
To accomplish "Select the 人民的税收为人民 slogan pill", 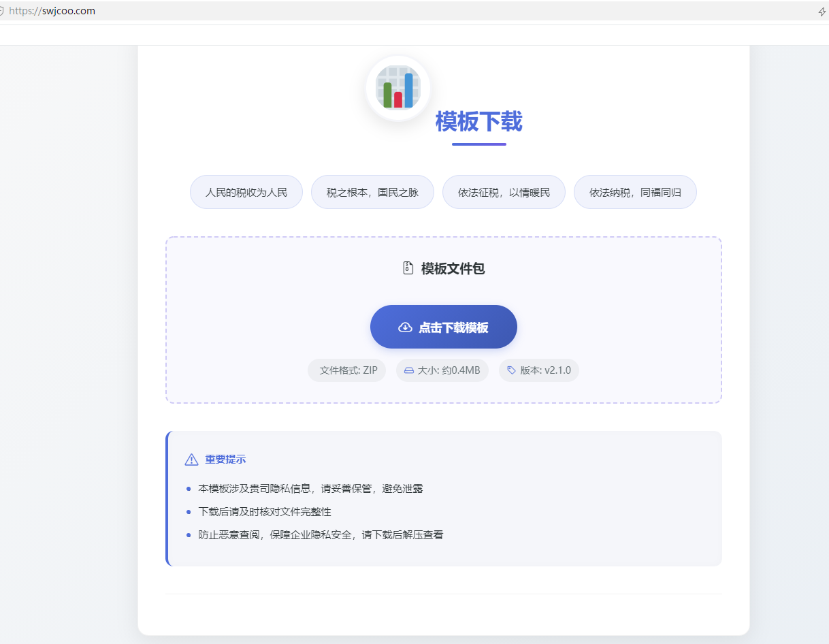I will 246,192.
